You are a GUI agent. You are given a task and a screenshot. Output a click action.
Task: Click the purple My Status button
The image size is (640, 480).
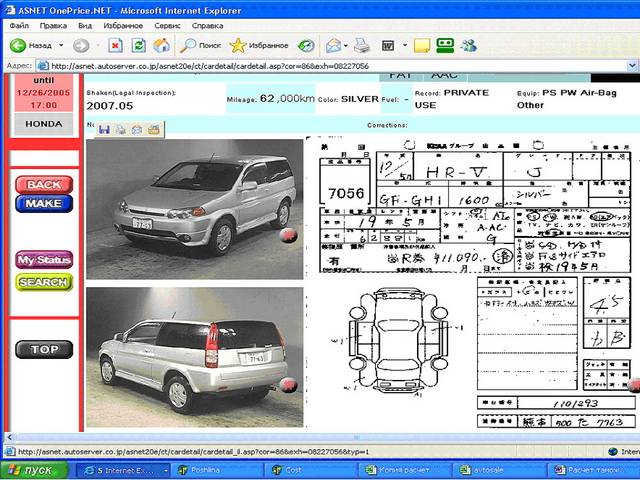(x=44, y=260)
